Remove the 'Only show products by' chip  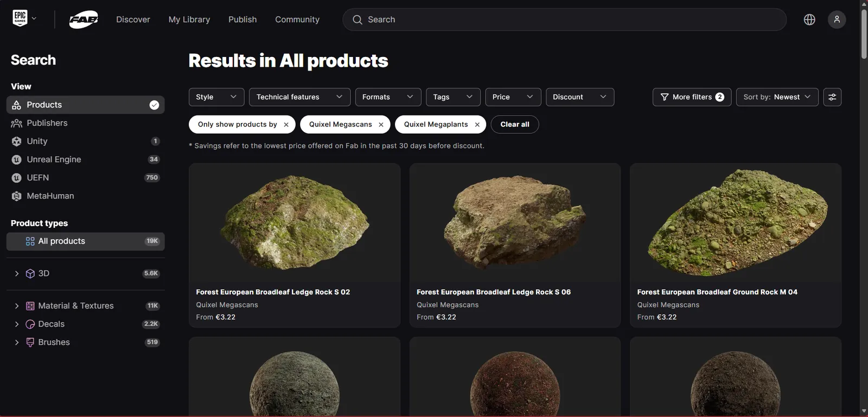[x=286, y=125]
